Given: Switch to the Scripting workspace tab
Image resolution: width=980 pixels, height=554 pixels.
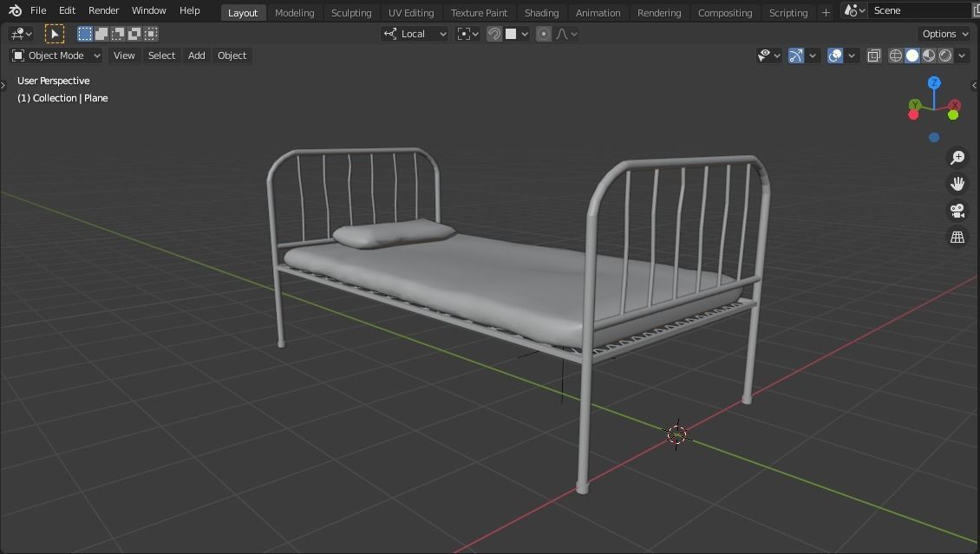Looking at the screenshot, I should coord(788,12).
